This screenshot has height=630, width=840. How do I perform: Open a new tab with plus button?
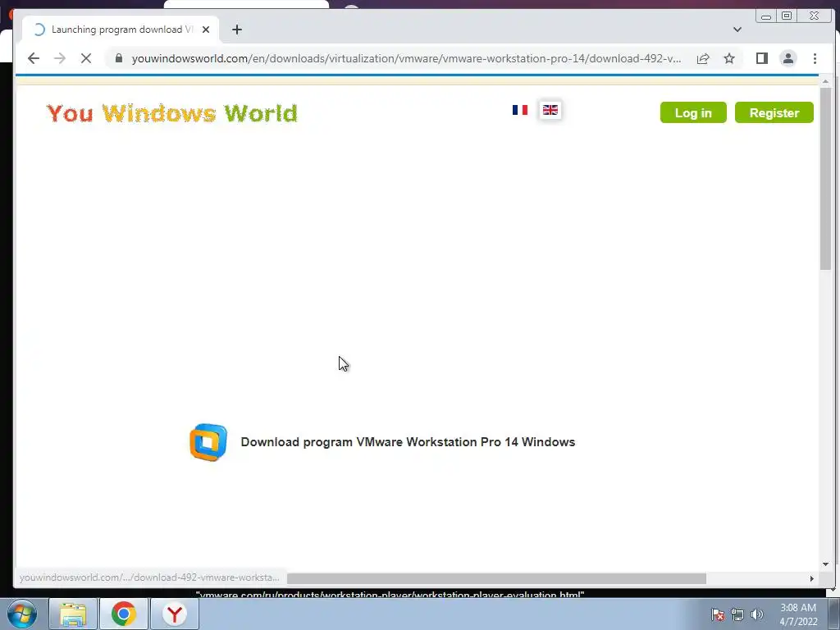click(x=237, y=30)
